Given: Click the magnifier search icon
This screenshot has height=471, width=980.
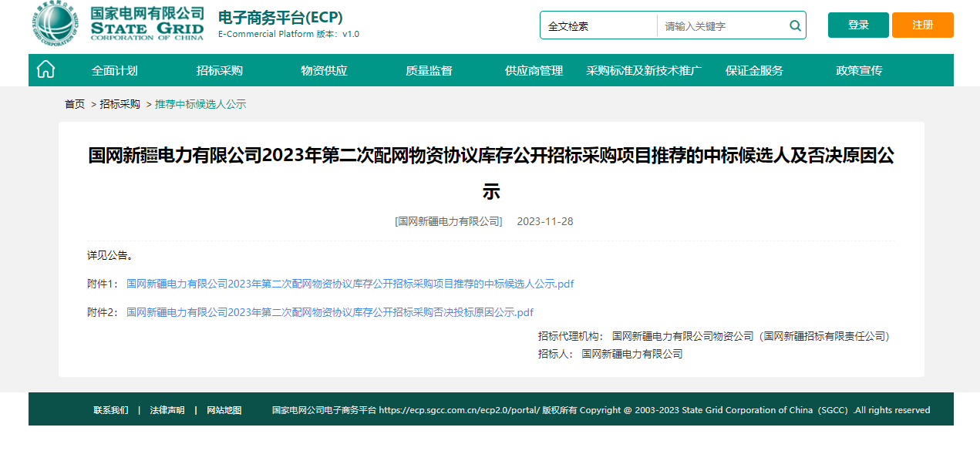Looking at the screenshot, I should point(795,25).
